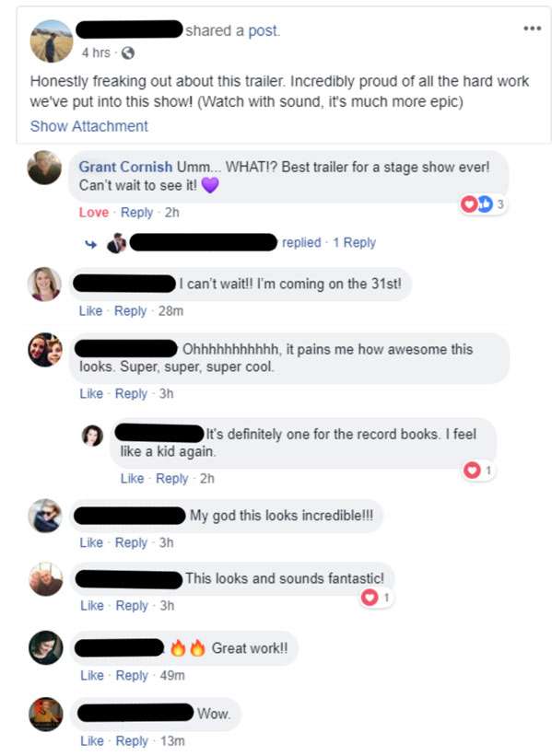Click the small avatar next to 'replied'
Screen dimensions: 552x756
tap(116, 242)
